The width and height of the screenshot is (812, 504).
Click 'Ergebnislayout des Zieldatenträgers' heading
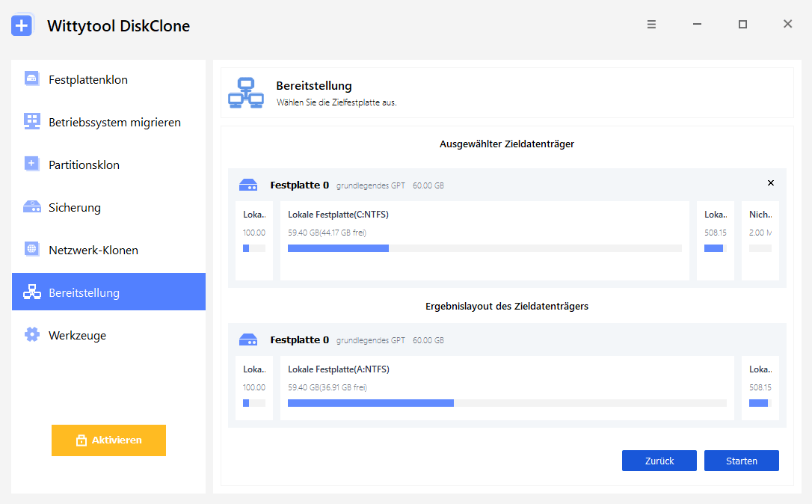tap(507, 306)
